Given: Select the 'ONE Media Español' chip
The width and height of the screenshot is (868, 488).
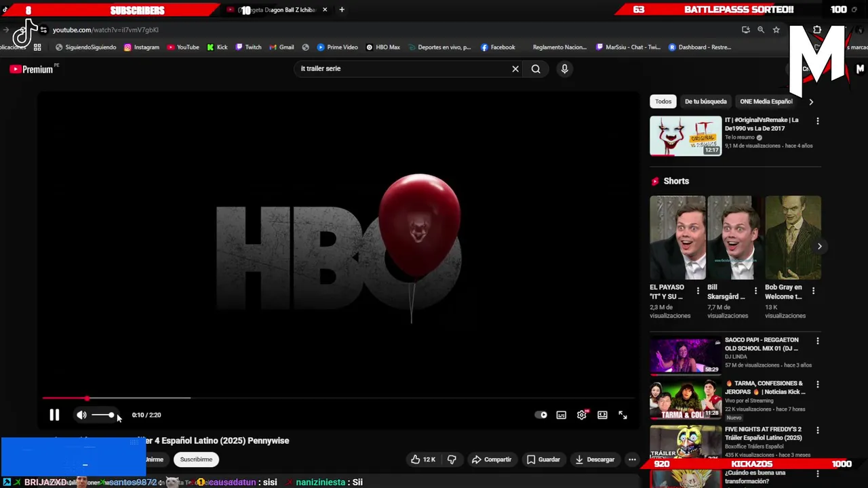Looking at the screenshot, I should (766, 102).
